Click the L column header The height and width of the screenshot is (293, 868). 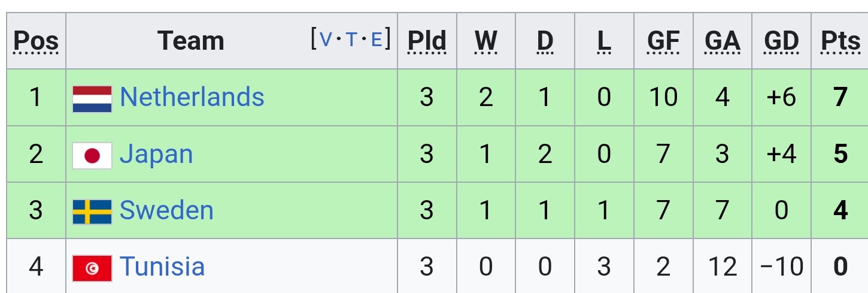point(604,41)
